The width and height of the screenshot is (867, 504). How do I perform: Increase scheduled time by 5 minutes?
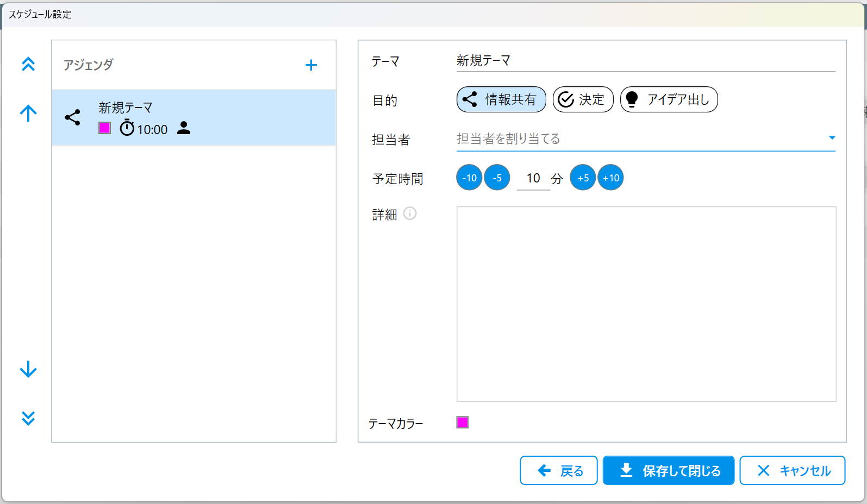click(x=583, y=178)
